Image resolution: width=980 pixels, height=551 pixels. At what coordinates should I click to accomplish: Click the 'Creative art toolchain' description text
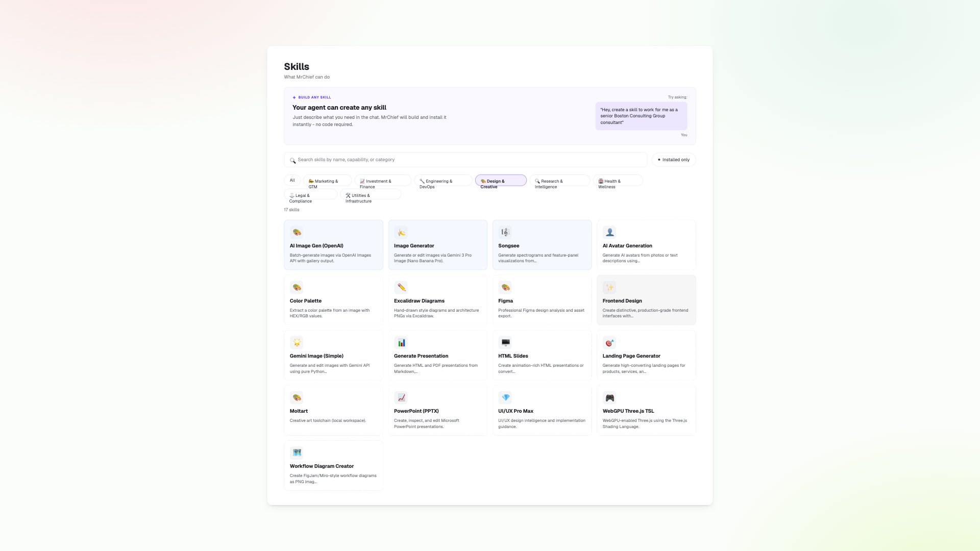pos(328,421)
